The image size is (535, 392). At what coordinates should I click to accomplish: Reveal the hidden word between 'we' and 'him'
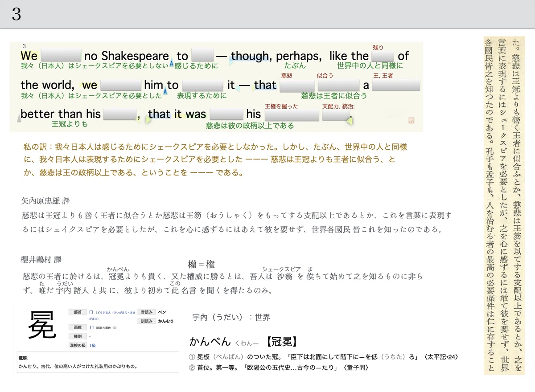point(121,85)
